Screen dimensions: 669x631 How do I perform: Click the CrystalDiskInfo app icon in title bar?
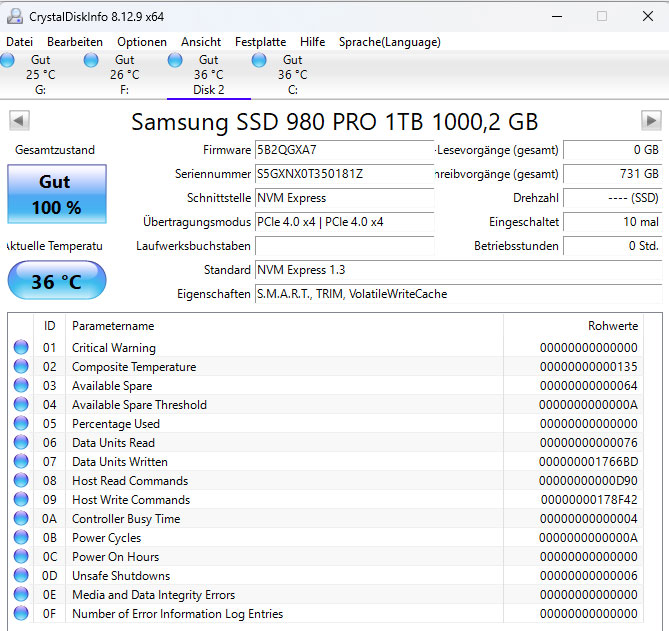(x=15, y=16)
